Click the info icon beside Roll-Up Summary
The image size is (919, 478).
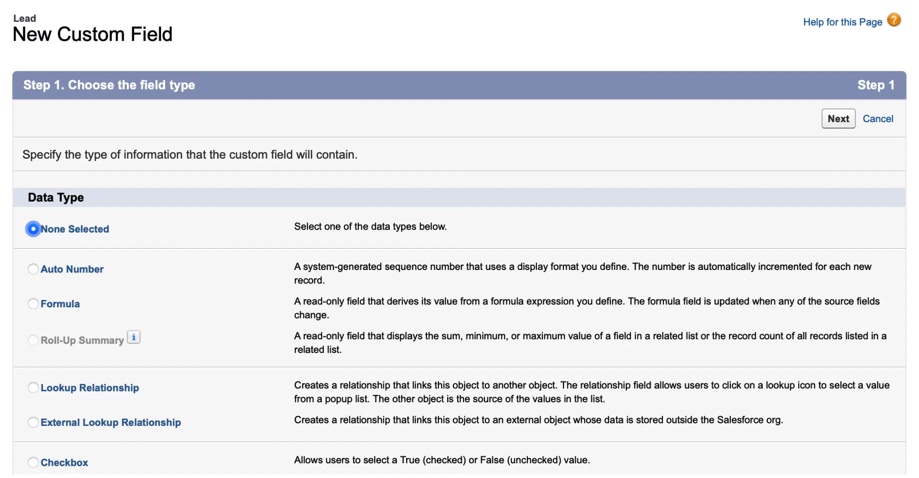[134, 337]
